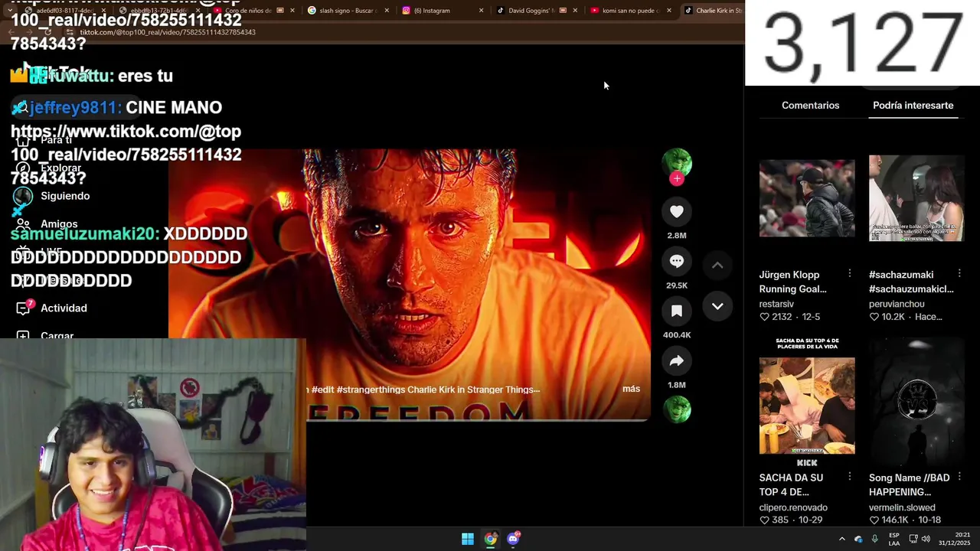Open the creator's green avatar profile
The image size is (980, 551).
pyautogui.click(x=677, y=161)
